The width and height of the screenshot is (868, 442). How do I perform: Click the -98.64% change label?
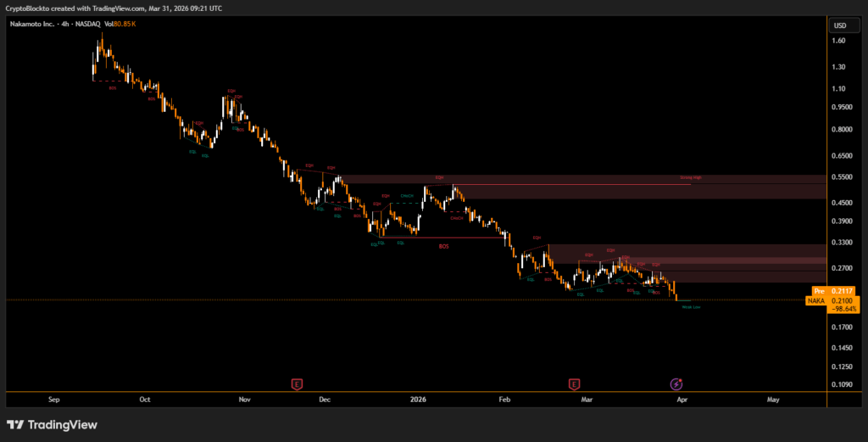click(x=844, y=309)
